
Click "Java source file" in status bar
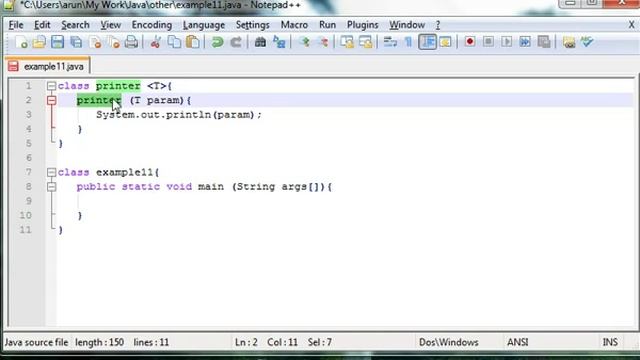tap(36, 342)
